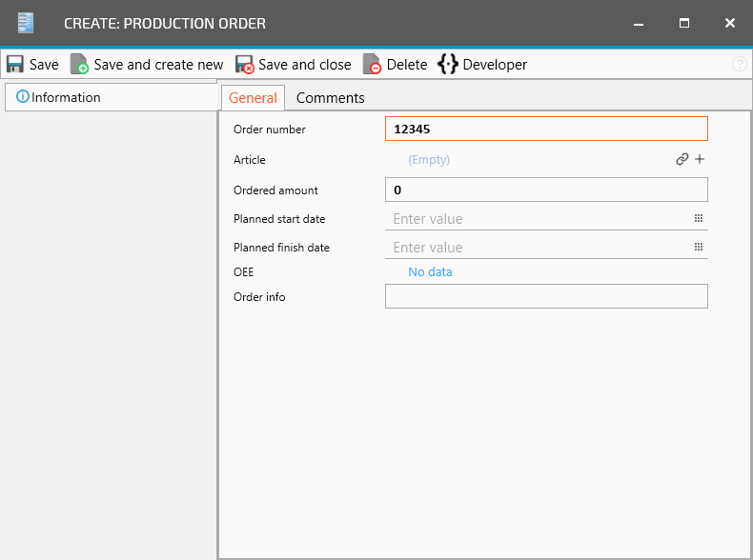753x560 pixels.
Task: Click the Planned finish date text box
Action: (534, 248)
